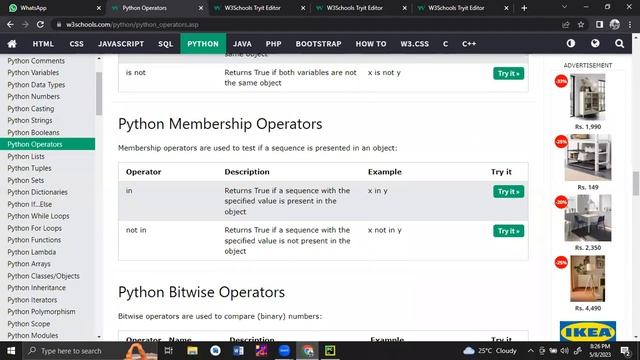
Task: Open Python Classes/Objects in sidebar
Action: tap(43, 276)
